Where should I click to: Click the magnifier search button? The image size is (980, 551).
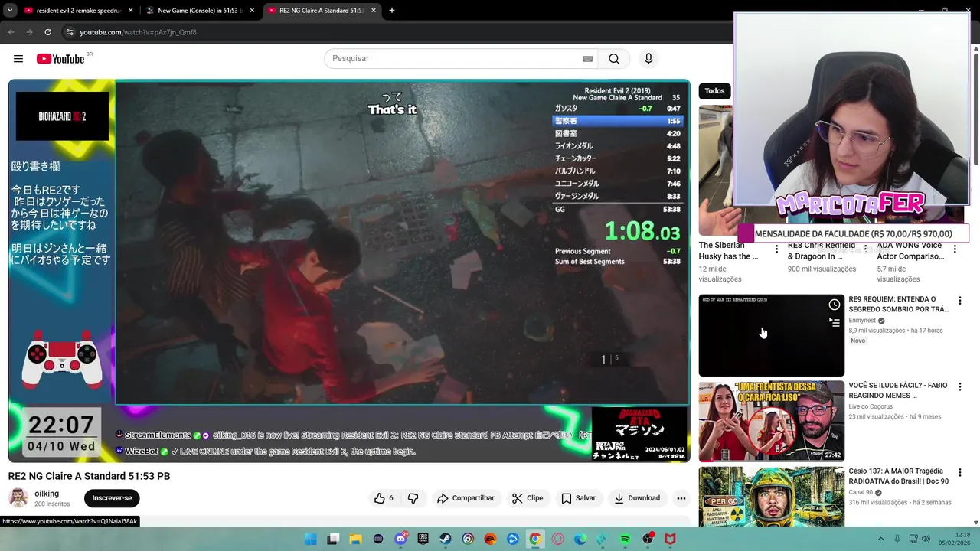point(614,59)
